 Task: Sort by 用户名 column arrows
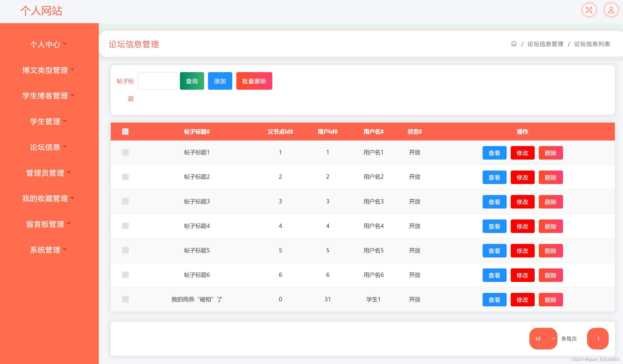(x=382, y=132)
